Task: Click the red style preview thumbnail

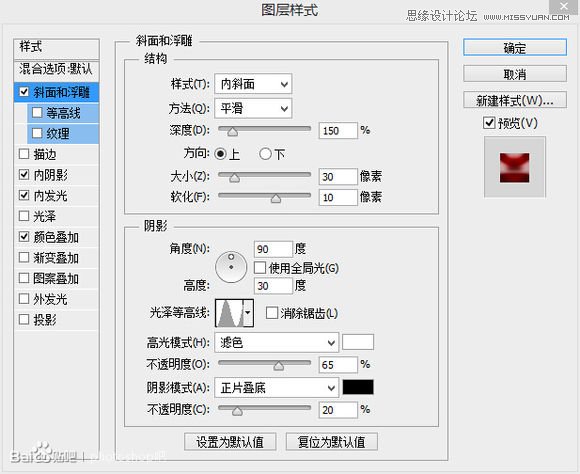Action: click(x=515, y=168)
